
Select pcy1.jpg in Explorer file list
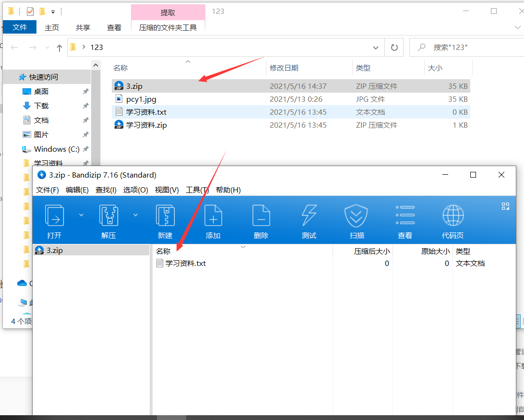click(291, 99)
